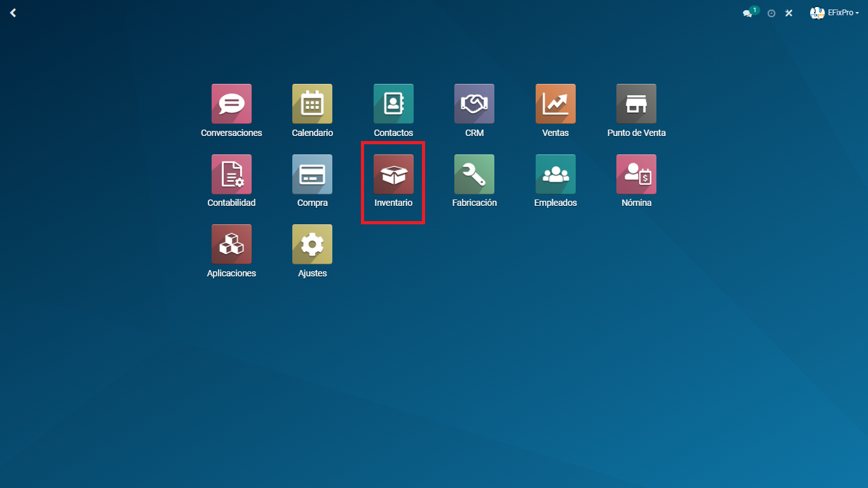The height and width of the screenshot is (488, 868).
Task: Open Punto de Venta app
Action: 636,104
